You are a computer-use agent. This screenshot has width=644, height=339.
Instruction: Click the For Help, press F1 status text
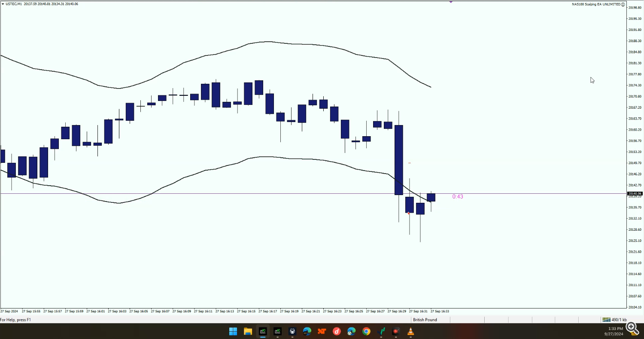(15, 320)
